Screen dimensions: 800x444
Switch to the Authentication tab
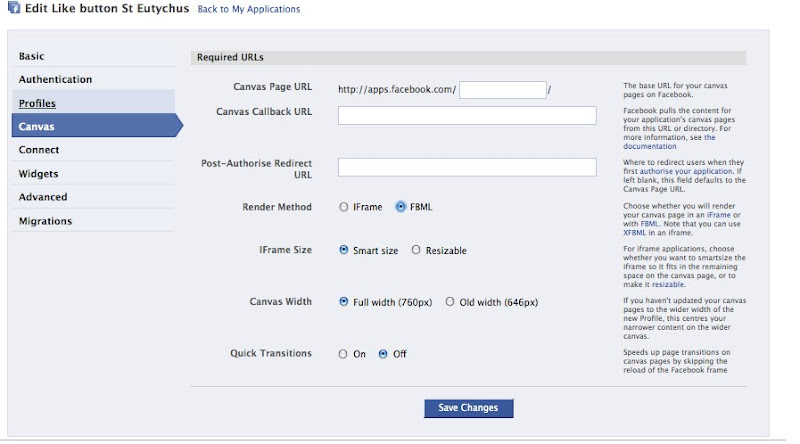55,80
